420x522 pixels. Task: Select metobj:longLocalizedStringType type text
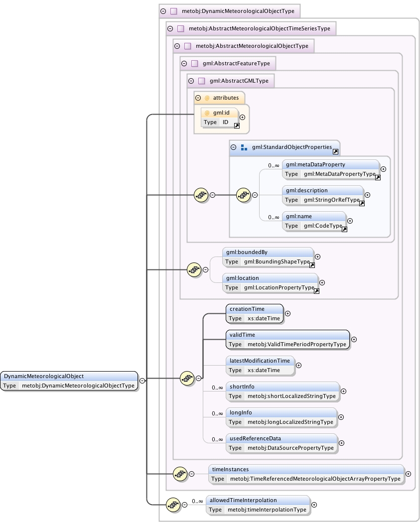[x=290, y=422]
